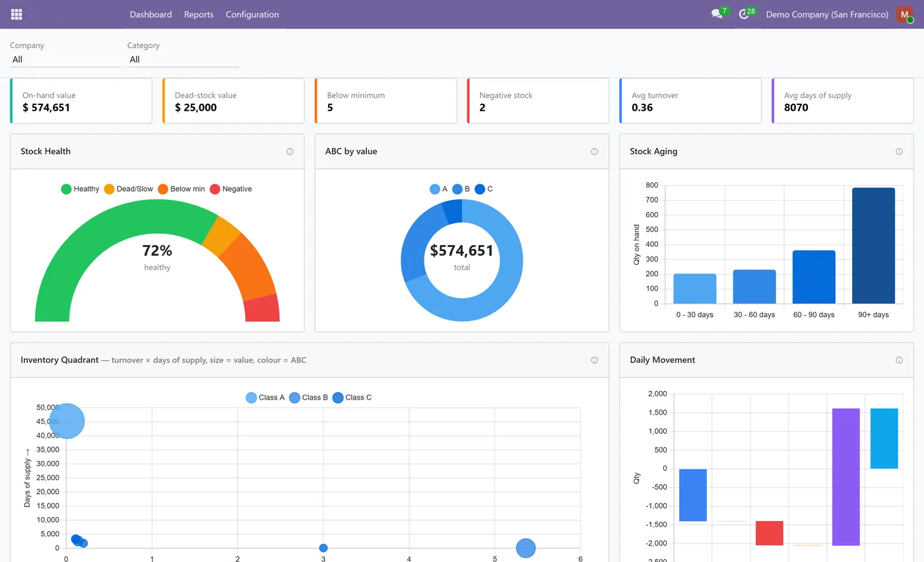Image resolution: width=924 pixels, height=562 pixels.
Task: Click the $574,651 total donut label
Action: 462,251
